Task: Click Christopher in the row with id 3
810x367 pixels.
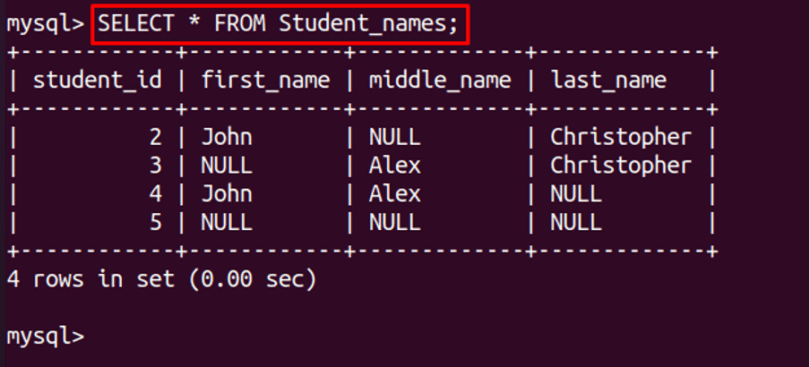Action: point(620,165)
